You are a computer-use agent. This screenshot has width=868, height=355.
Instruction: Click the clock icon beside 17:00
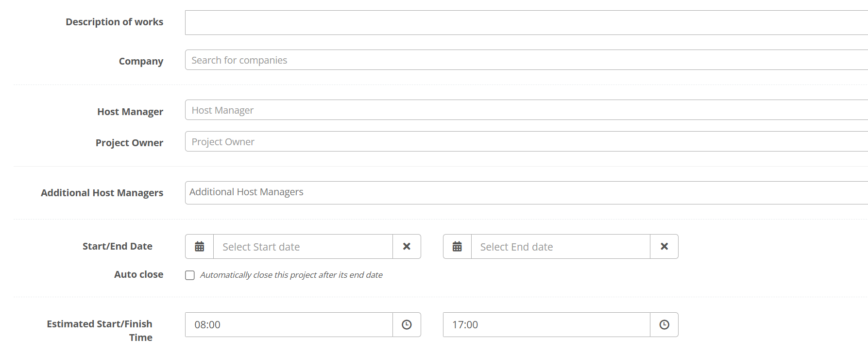coord(664,325)
